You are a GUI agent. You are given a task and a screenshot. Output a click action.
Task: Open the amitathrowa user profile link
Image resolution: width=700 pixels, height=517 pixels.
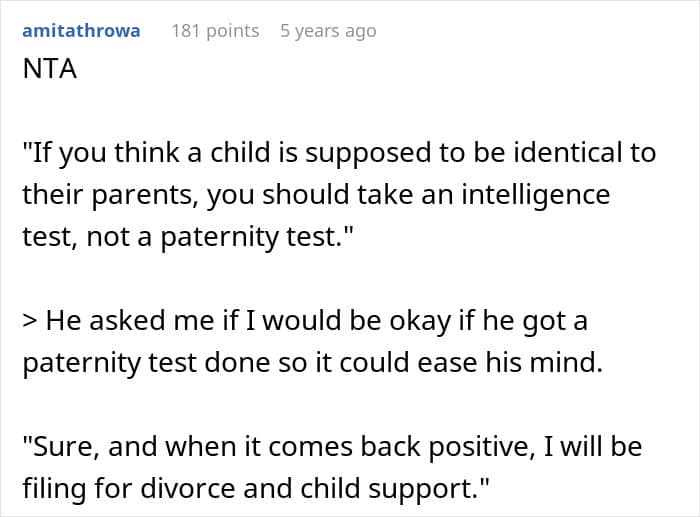coord(81,31)
